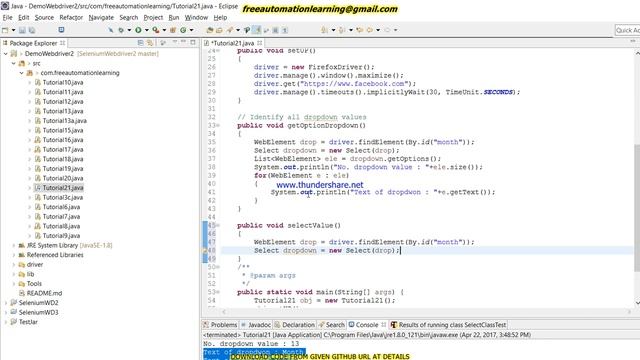Viewport: 640px width, 360px height.
Task: Open the Window menu
Action: [x=196, y=18]
